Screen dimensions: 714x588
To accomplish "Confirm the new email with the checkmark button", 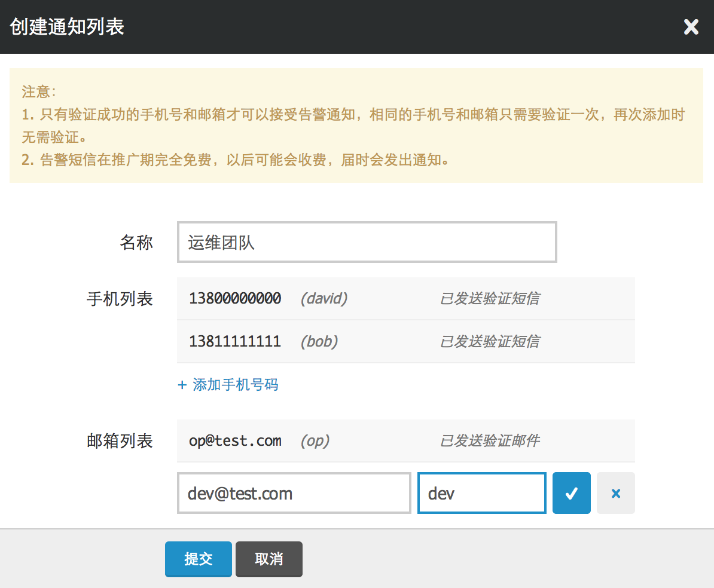I will pyautogui.click(x=571, y=493).
